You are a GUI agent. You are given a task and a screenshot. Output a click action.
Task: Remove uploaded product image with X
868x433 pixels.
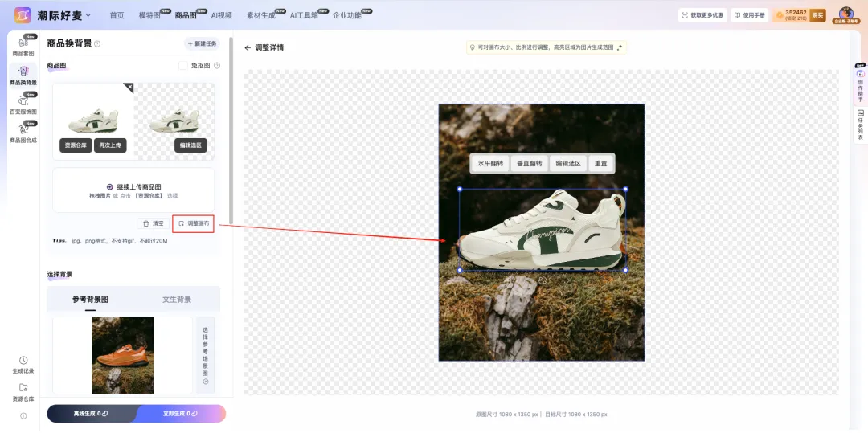coord(129,87)
